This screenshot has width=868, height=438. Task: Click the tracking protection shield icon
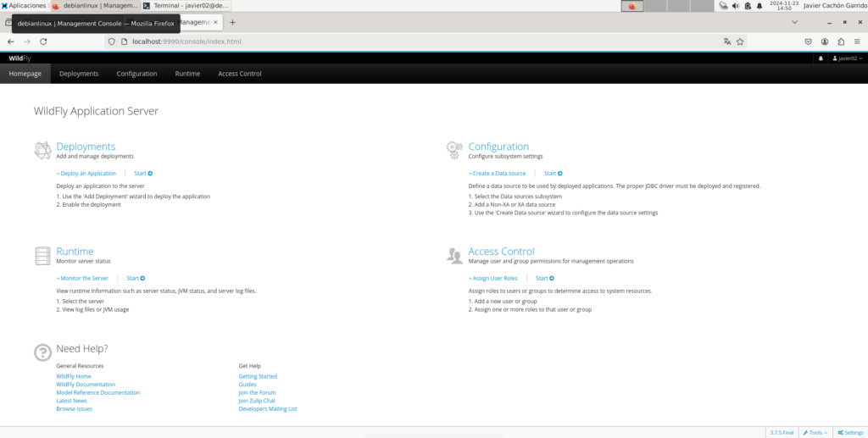click(x=111, y=42)
